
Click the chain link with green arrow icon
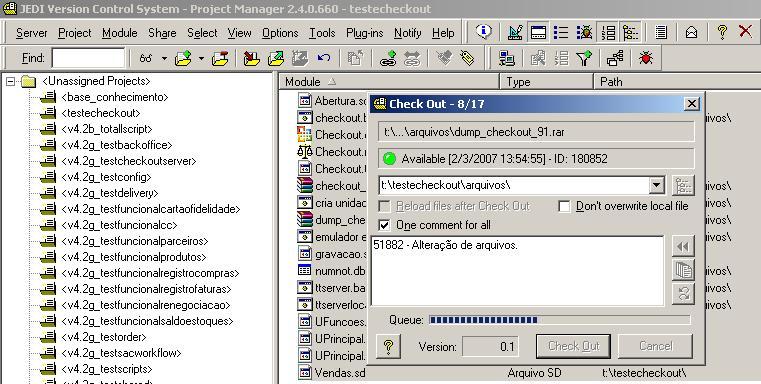[x=388, y=59]
